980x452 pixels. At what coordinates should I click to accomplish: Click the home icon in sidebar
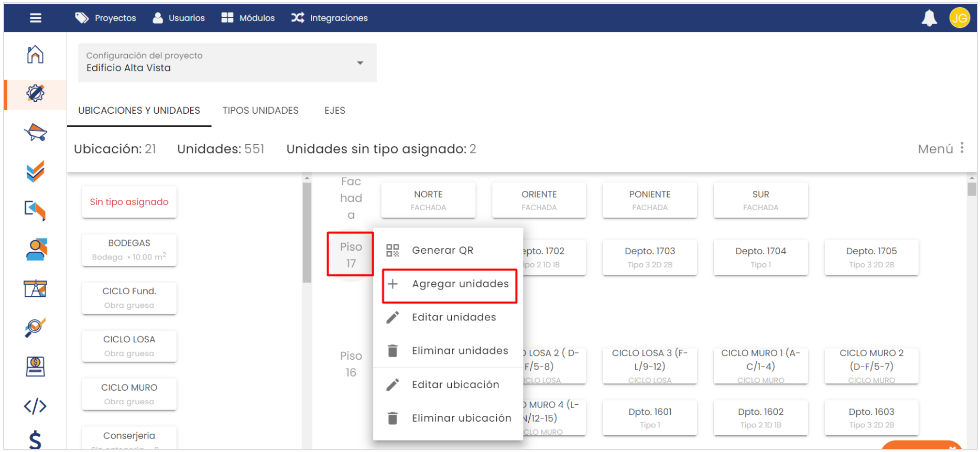35,55
